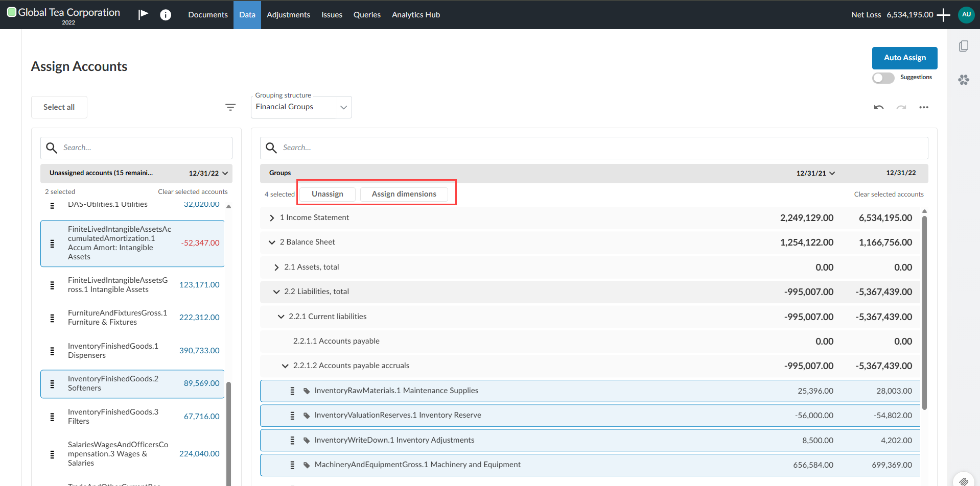Screen dimensions: 980x486
Task: Switch to the Adjustments tab
Action: tap(288, 14)
